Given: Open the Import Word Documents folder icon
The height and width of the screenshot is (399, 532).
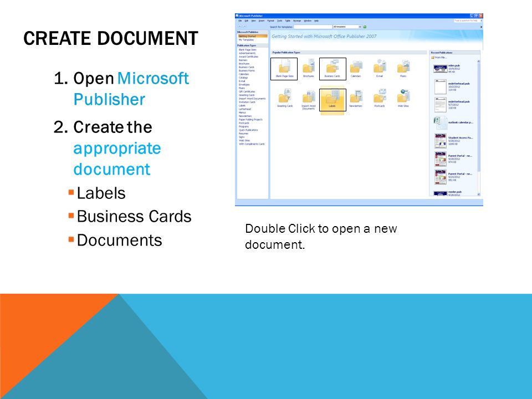Looking at the screenshot, I should pos(309,96).
